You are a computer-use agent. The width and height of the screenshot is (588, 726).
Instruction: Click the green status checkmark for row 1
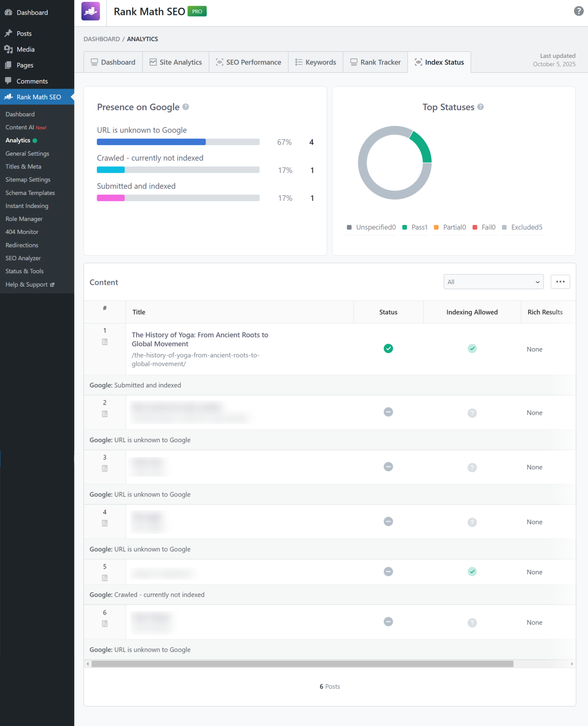(388, 349)
